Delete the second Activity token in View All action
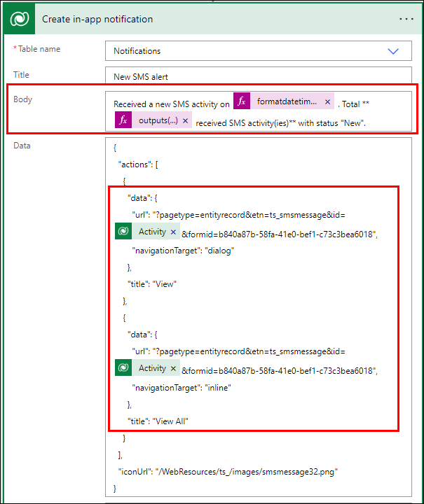 (x=173, y=369)
